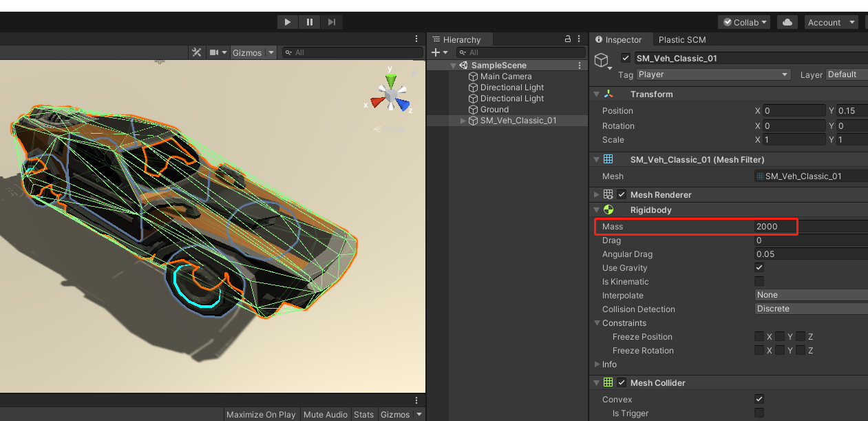Click the Maximize On Play button
The width and height of the screenshot is (868, 421).
[261, 414]
